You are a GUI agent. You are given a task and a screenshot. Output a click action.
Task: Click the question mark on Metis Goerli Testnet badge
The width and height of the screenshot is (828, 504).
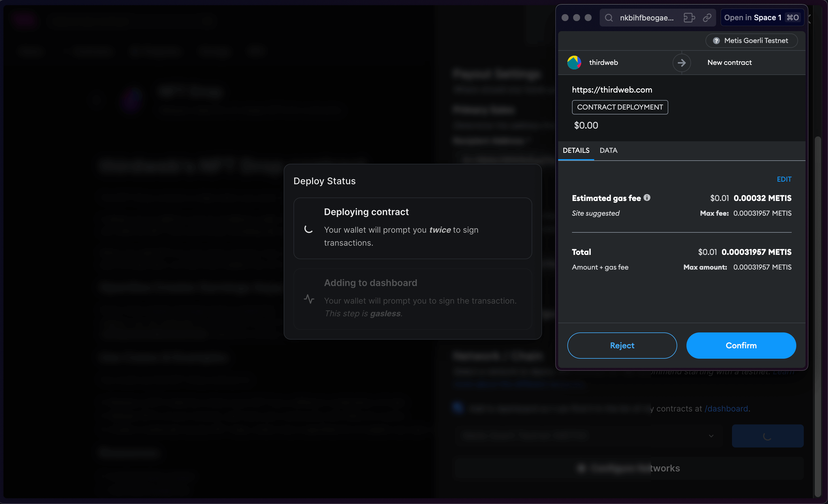point(717,40)
